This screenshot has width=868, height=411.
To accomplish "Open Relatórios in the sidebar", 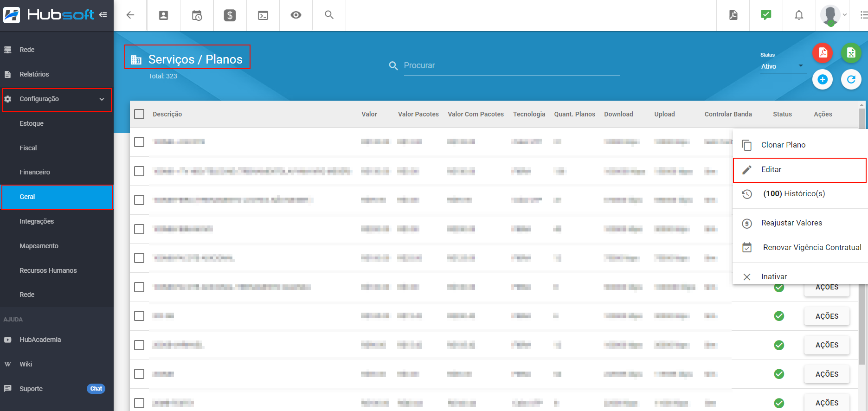I will (x=57, y=74).
